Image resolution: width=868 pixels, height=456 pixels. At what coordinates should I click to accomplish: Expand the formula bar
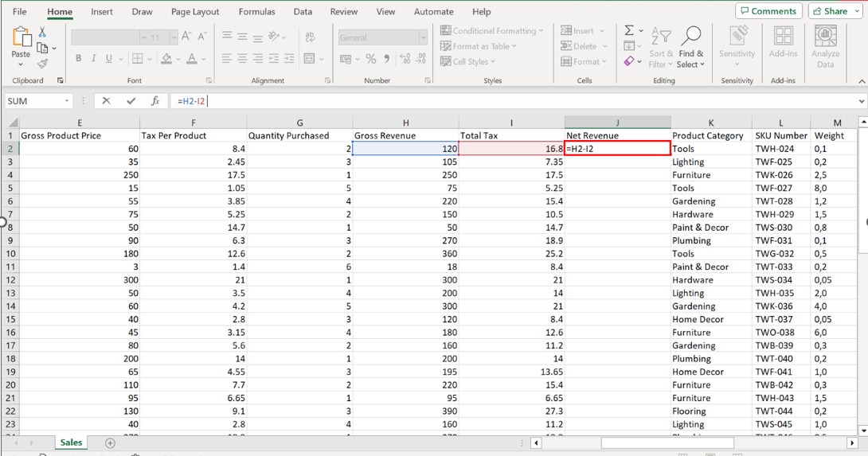[861, 101]
